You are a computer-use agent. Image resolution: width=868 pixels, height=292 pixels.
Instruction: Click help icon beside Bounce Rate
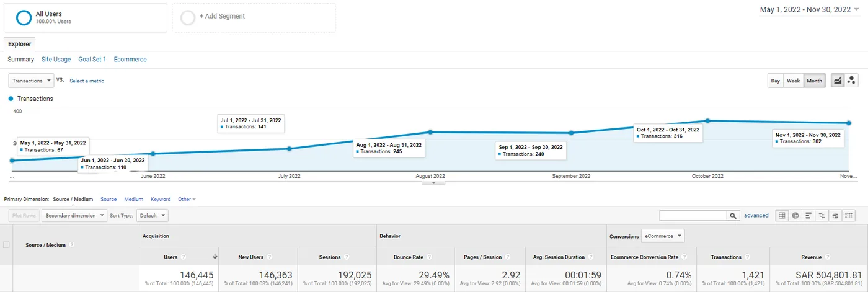click(x=429, y=257)
